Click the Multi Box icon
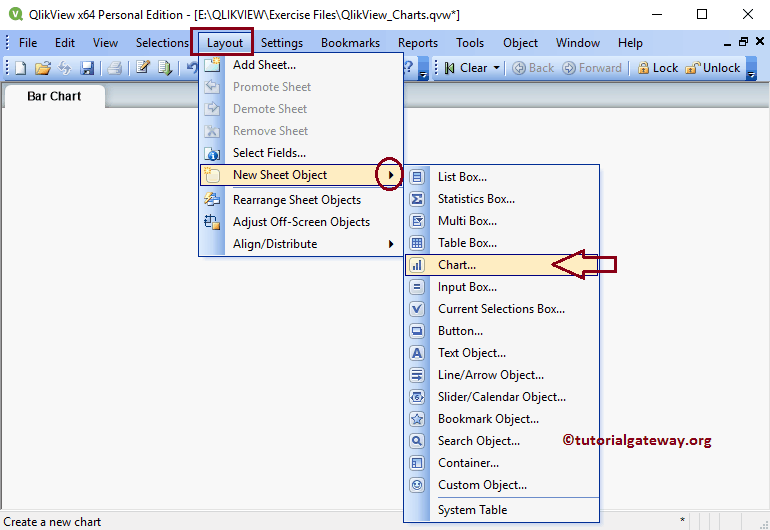The width and height of the screenshot is (770, 530). click(417, 221)
